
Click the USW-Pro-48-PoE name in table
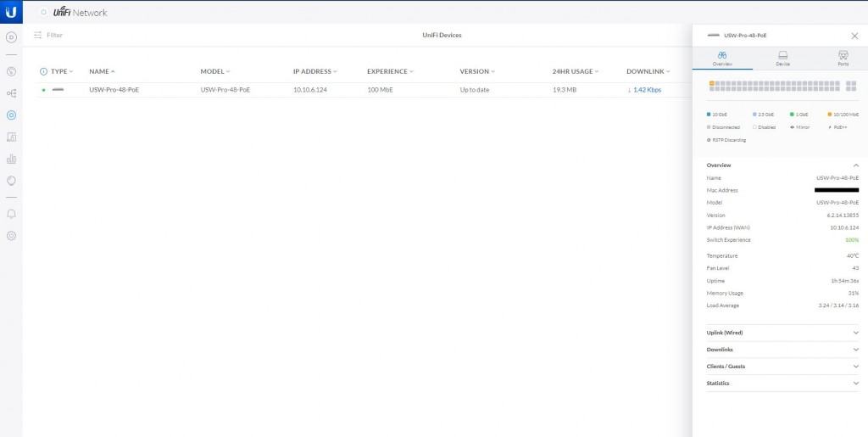114,90
